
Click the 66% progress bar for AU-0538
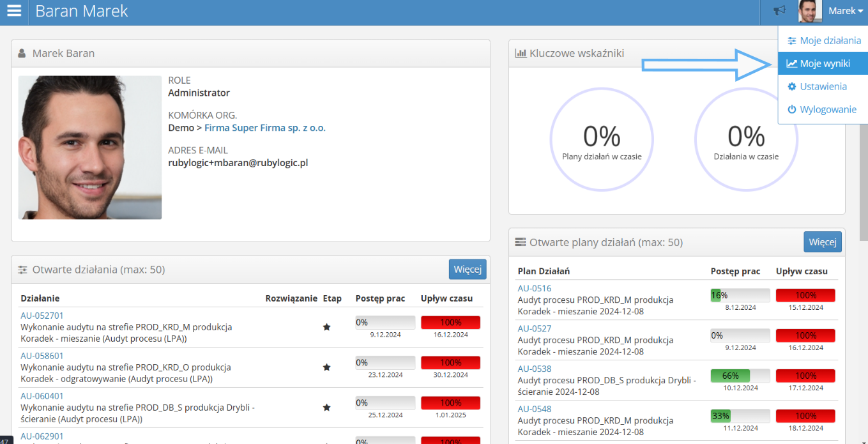tap(740, 376)
